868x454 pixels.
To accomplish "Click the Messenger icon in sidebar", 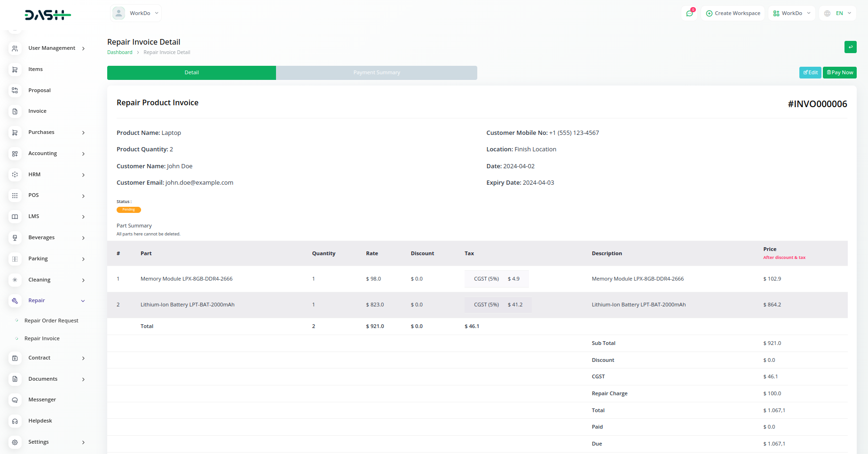I will pyautogui.click(x=15, y=400).
